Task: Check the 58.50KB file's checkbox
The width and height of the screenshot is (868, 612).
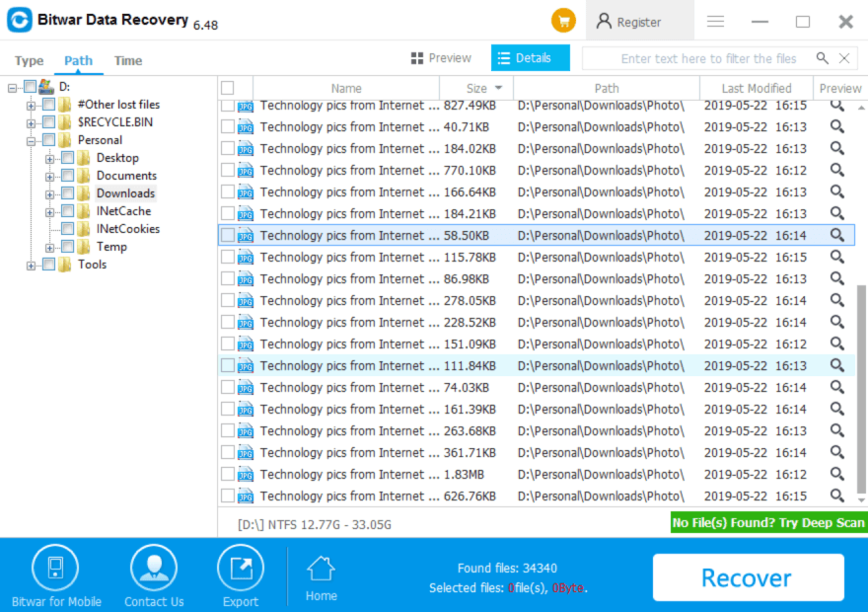Action: tap(227, 235)
